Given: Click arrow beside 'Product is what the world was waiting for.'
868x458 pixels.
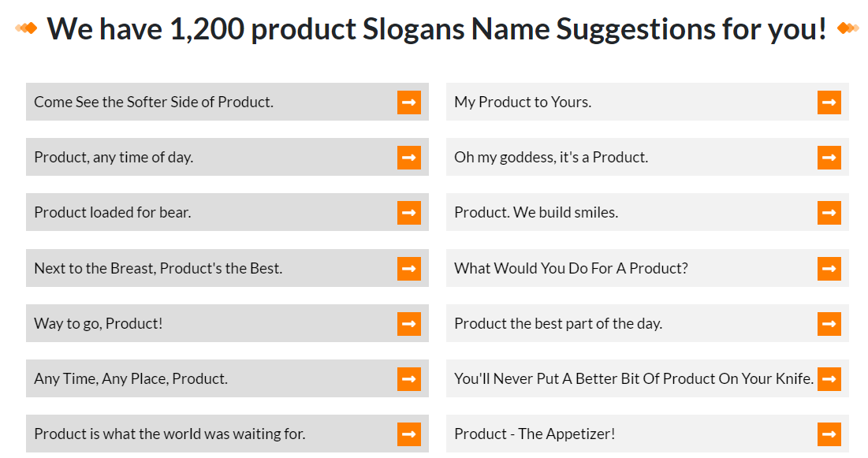Looking at the screenshot, I should pos(408,434).
